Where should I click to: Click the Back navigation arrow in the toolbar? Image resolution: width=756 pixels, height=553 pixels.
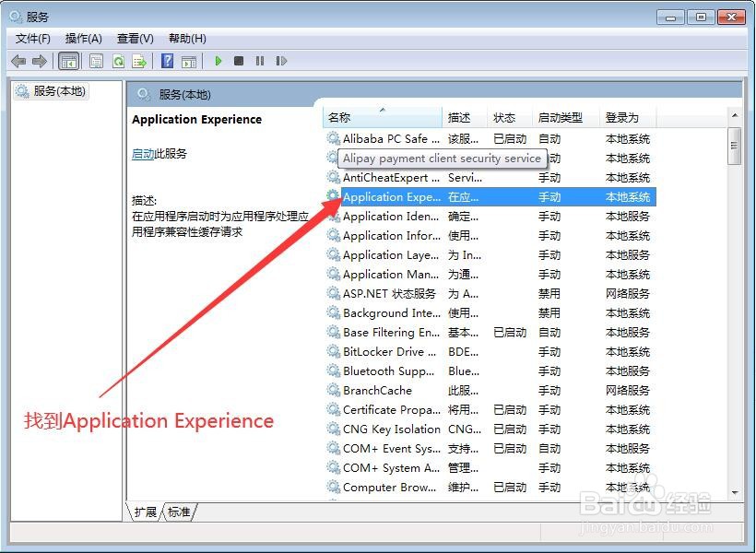click(18, 61)
